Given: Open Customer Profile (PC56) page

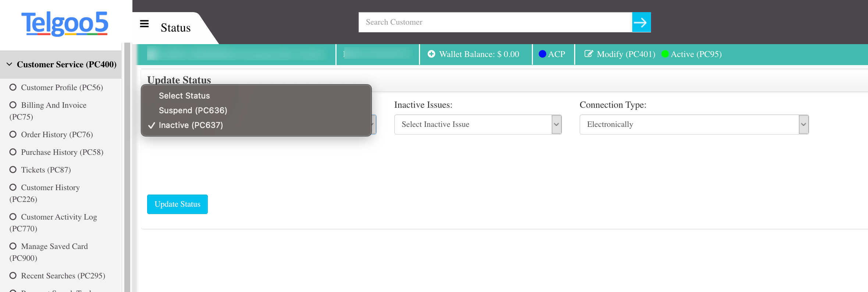Looking at the screenshot, I should pos(62,88).
